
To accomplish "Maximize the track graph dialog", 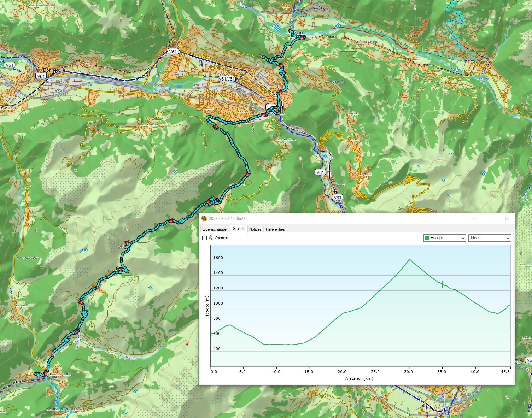I will [x=491, y=218].
